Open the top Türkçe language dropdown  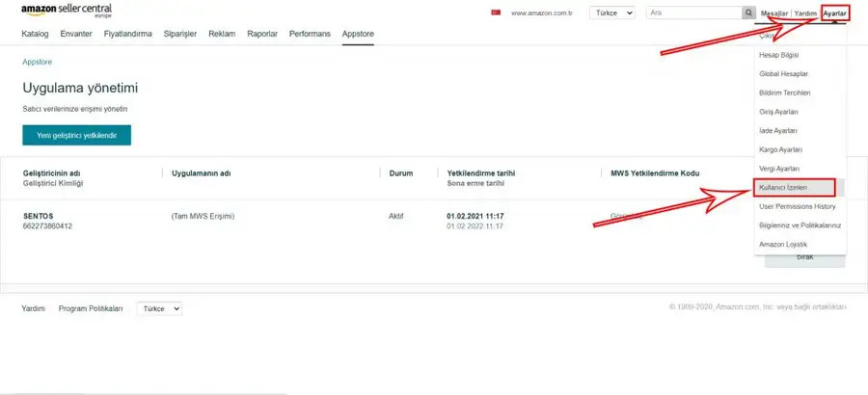[x=612, y=13]
